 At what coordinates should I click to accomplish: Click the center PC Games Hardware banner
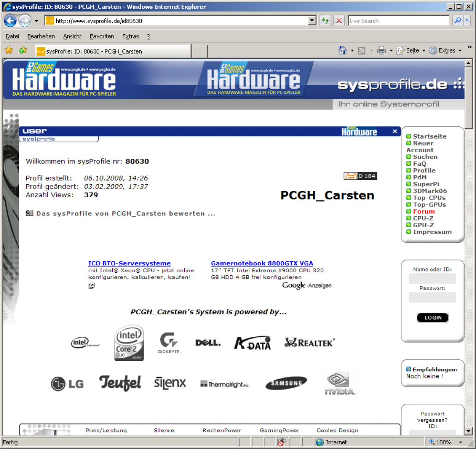click(x=254, y=79)
